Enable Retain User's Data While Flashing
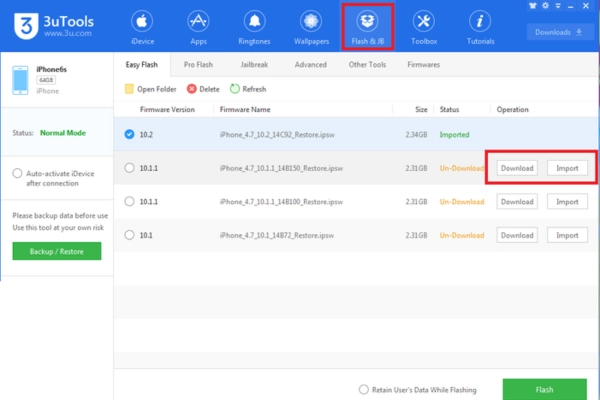 (x=363, y=389)
